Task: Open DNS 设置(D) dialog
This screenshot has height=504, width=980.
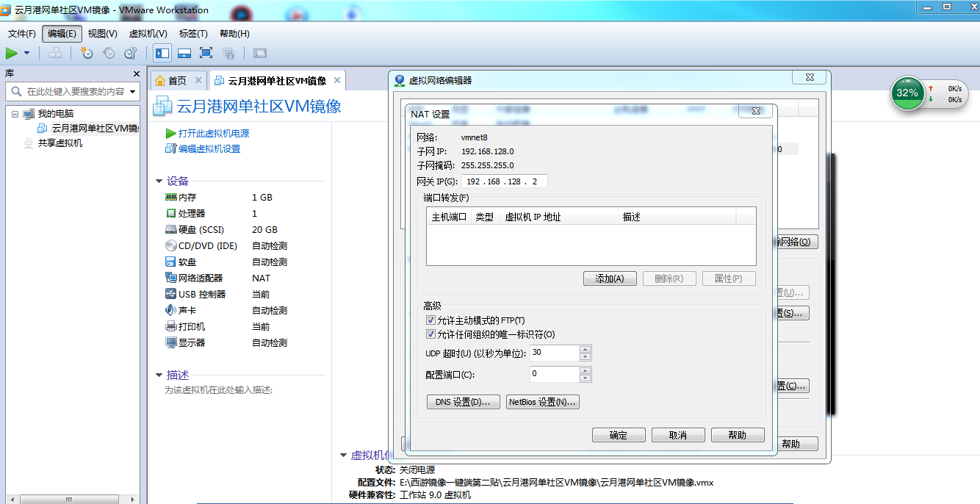Action: (x=463, y=402)
